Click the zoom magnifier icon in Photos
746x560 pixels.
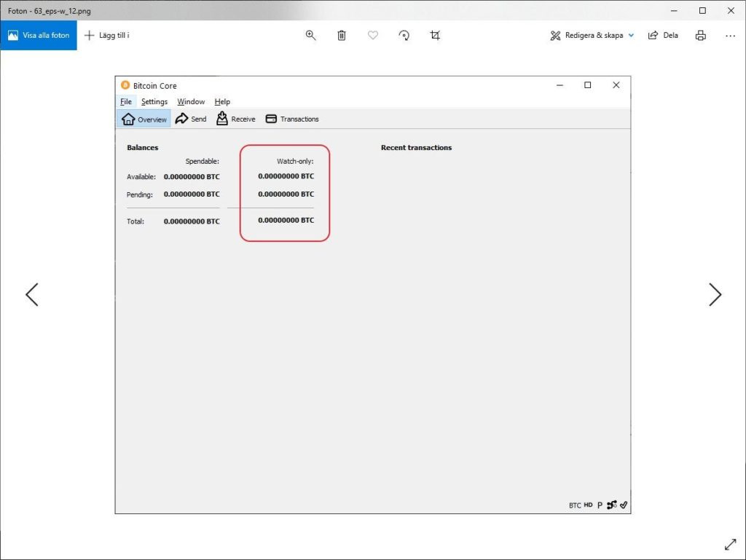tap(310, 35)
